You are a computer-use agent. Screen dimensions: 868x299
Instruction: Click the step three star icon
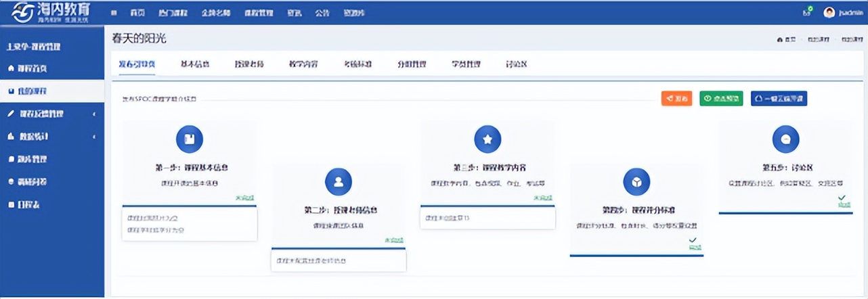(x=487, y=139)
